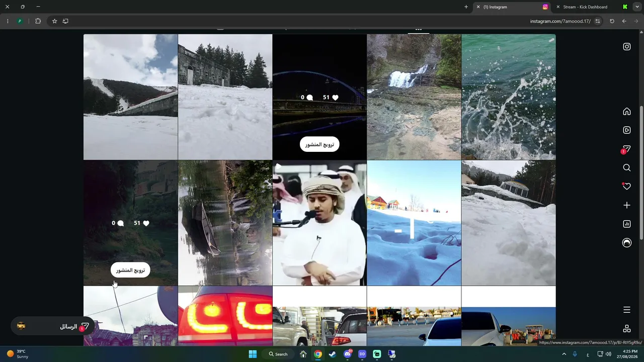Open Discord from the taskbar

click(x=347, y=354)
